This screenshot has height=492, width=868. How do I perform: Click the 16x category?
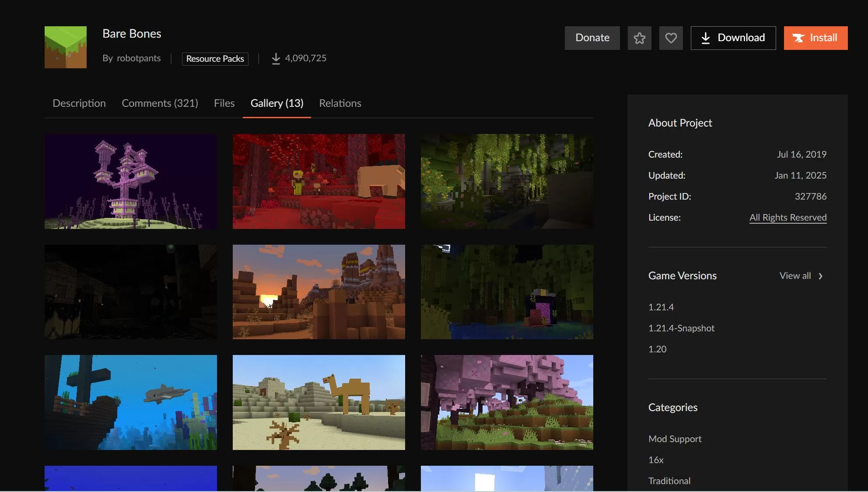point(656,460)
